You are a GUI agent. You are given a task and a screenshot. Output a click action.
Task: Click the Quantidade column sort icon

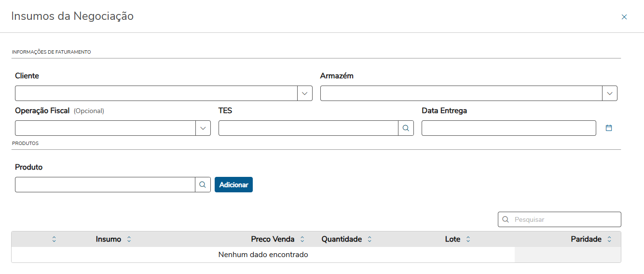click(370, 239)
